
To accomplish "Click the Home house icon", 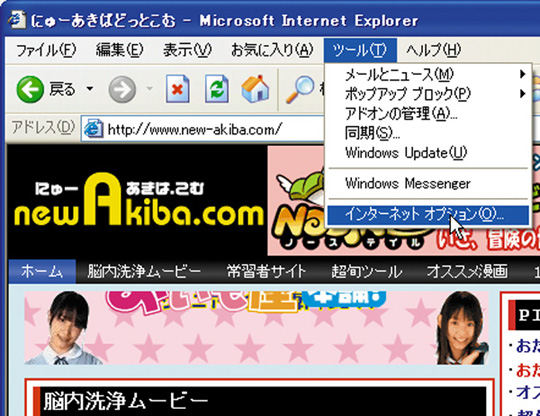I will point(255,89).
